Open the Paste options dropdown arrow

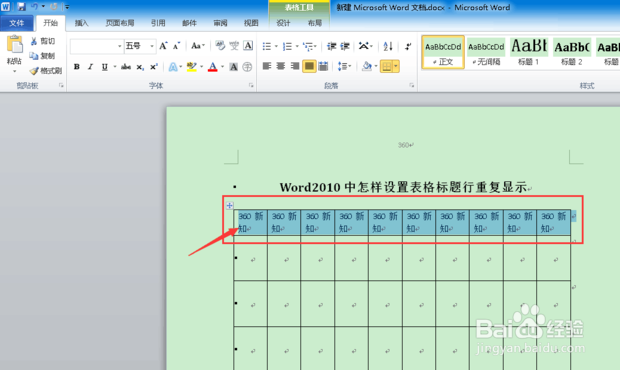[x=15, y=71]
